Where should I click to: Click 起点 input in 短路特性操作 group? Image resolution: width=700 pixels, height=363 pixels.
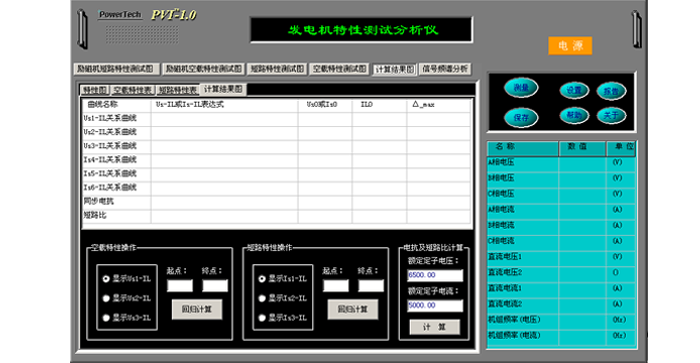tap(336, 286)
